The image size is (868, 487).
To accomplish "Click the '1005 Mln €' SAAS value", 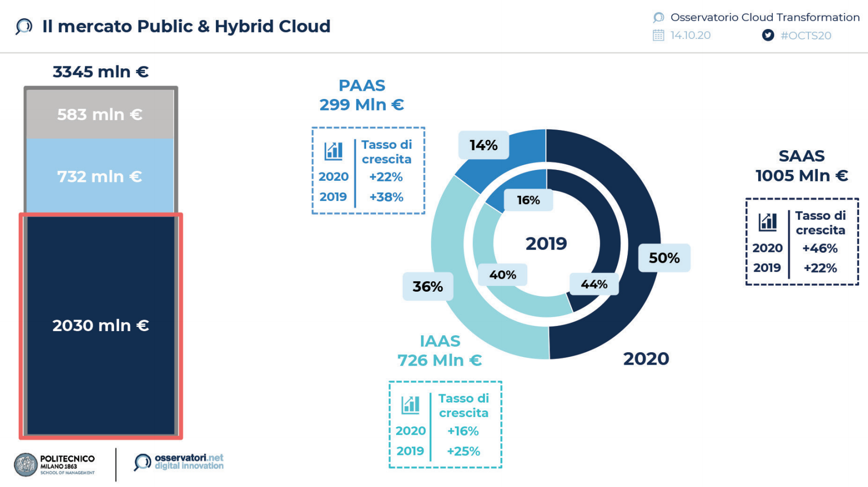I will [x=802, y=176].
